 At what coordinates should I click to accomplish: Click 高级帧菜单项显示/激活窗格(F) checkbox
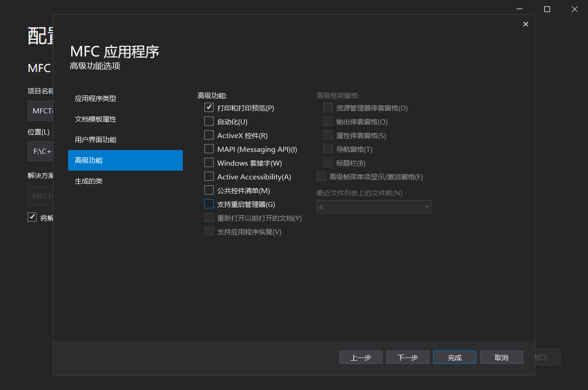(x=321, y=177)
